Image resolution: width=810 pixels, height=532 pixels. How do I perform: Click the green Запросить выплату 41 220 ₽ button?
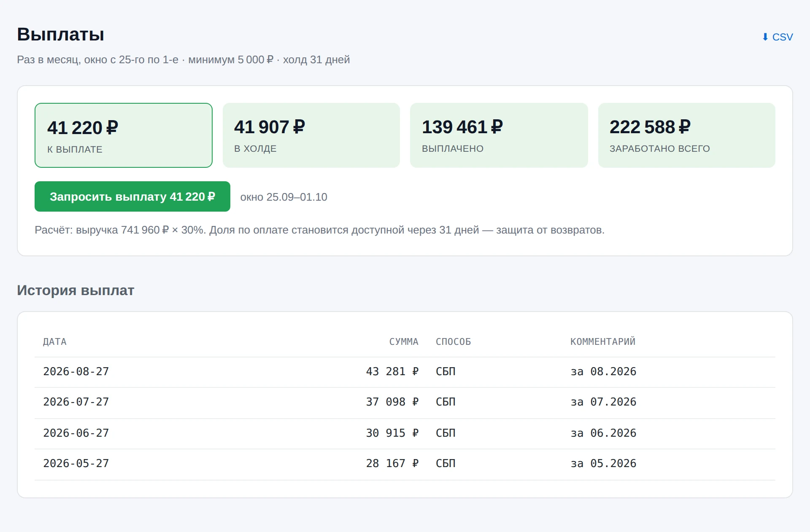coord(132,196)
